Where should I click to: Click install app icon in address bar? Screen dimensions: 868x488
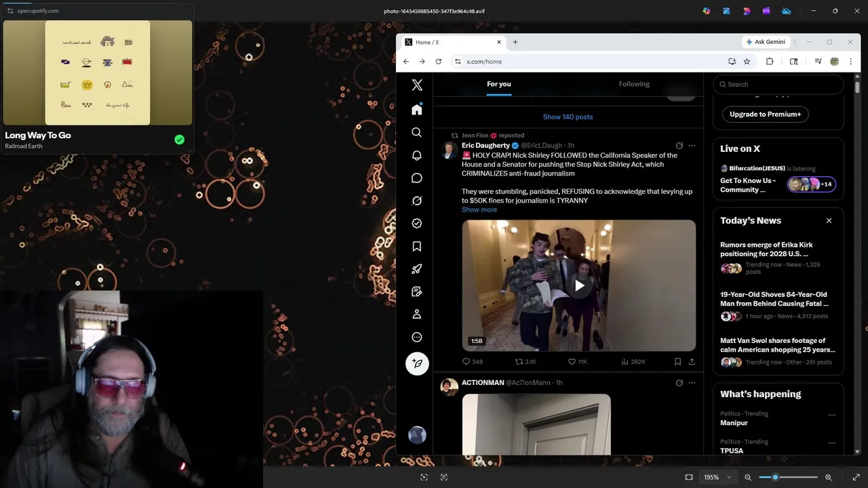point(732,62)
